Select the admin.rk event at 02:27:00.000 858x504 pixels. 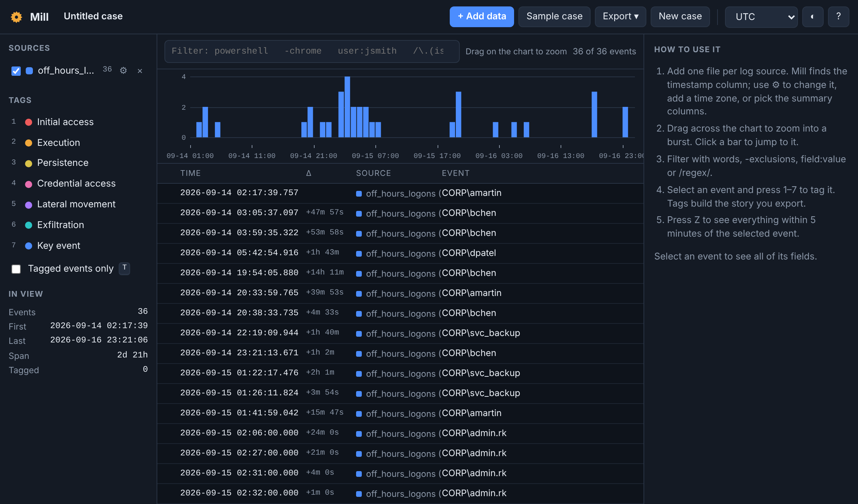tap(400, 454)
